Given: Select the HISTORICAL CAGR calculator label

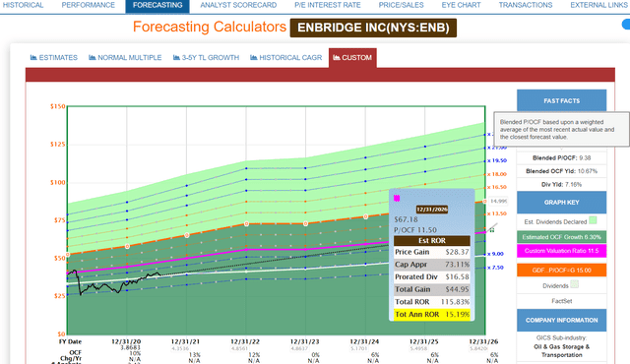Looking at the screenshot, I should point(290,58).
